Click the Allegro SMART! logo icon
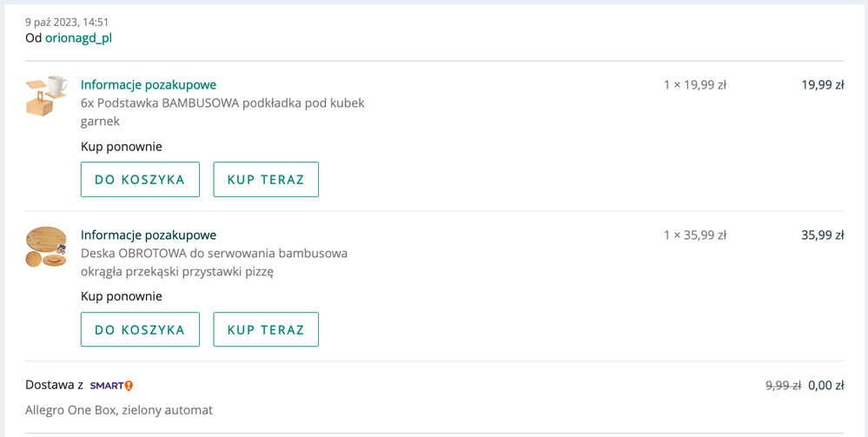Screen dimensions: 868x437 (112, 386)
